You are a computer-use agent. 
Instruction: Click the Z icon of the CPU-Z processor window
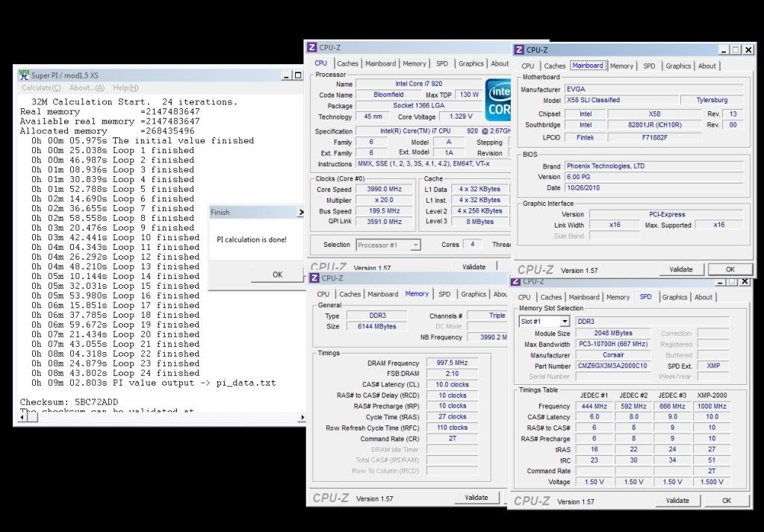(x=312, y=47)
